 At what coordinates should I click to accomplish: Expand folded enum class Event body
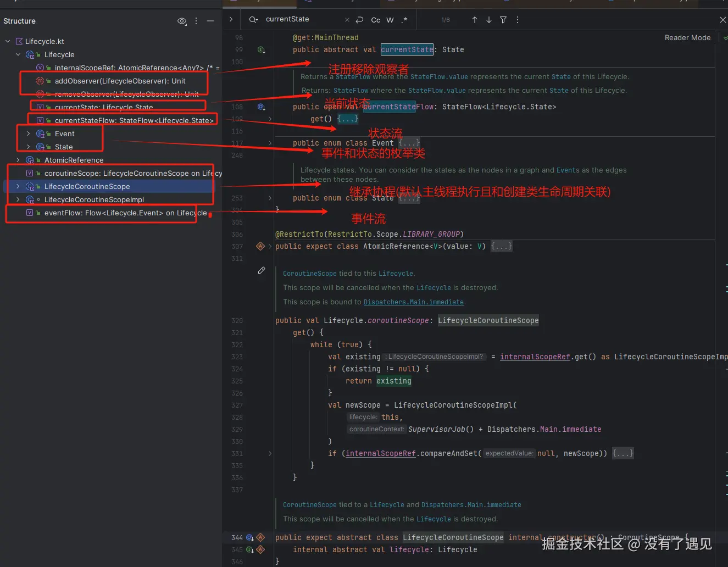click(409, 143)
